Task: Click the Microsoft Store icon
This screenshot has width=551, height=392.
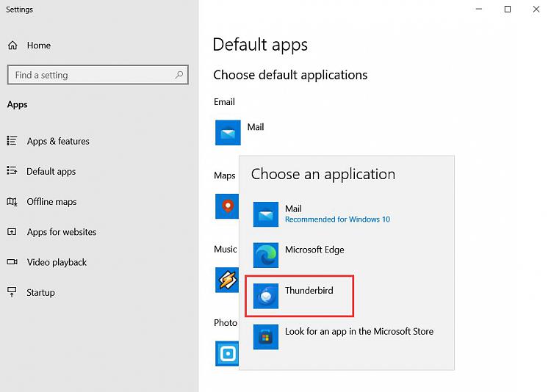Action: 266,337
